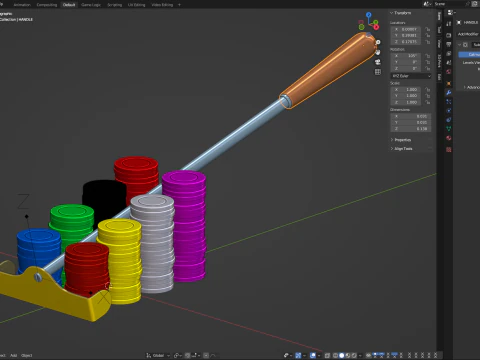Open the Object properties tab
This screenshot has height=360, width=480.
pos(449,83)
